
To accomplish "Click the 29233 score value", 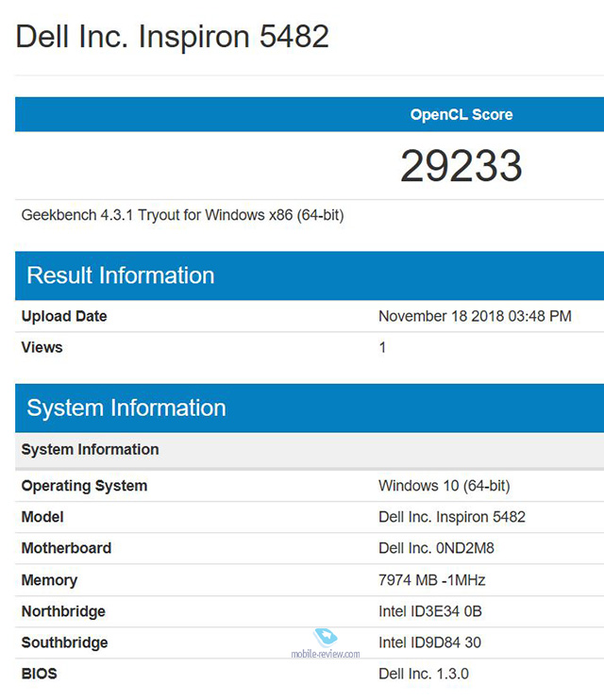I will pyautogui.click(x=461, y=166).
